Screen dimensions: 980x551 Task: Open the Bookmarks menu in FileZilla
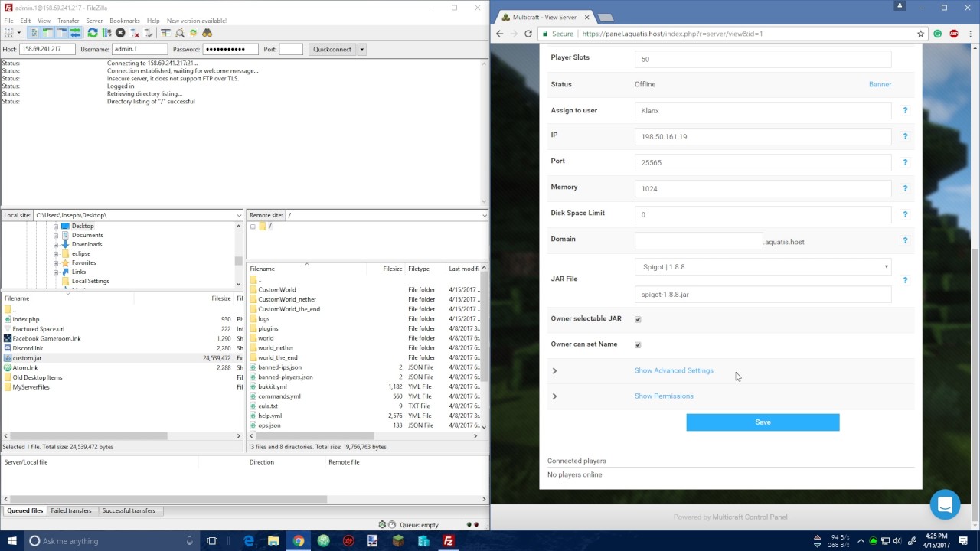[125, 21]
